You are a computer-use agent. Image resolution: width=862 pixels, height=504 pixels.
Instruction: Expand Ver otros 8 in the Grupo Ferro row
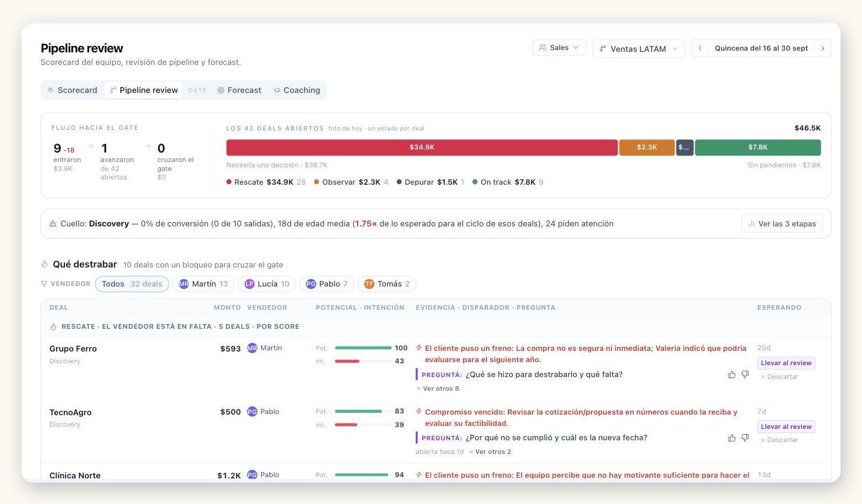[x=438, y=388]
